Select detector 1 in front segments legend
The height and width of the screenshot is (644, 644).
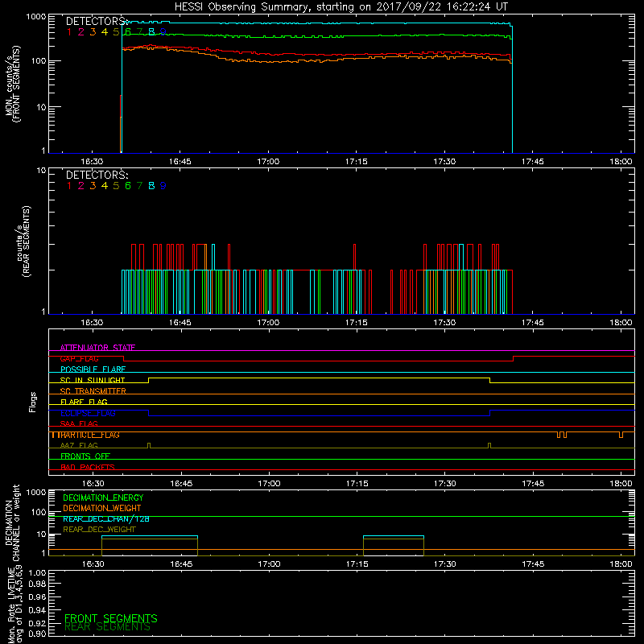pyautogui.click(x=69, y=32)
